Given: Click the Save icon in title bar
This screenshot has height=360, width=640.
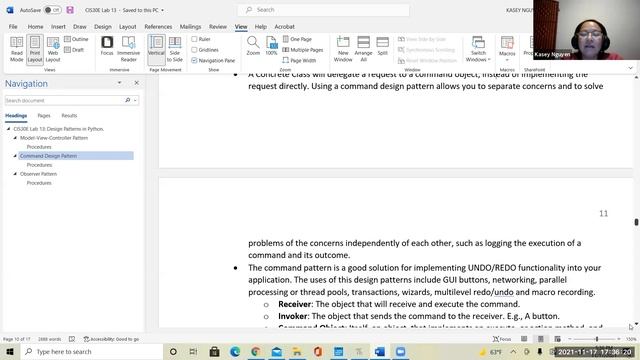Looking at the screenshot, I should pyautogui.click(x=70, y=10).
